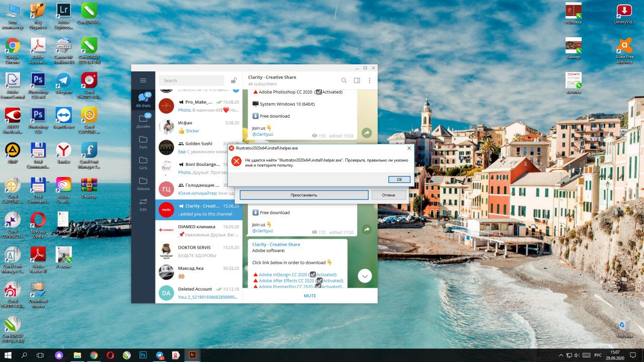Open Reg Organizer desktop icon
The image size is (644, 362).
38,17
